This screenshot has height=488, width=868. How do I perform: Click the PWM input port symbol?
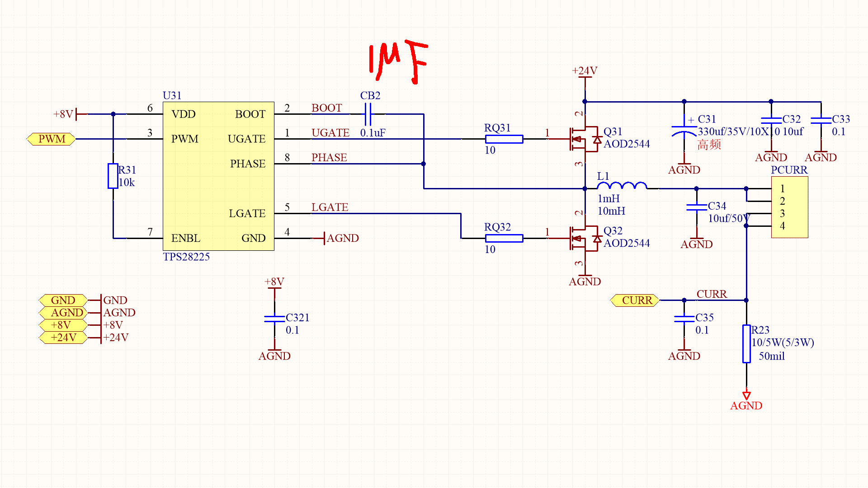click(52, 139)
